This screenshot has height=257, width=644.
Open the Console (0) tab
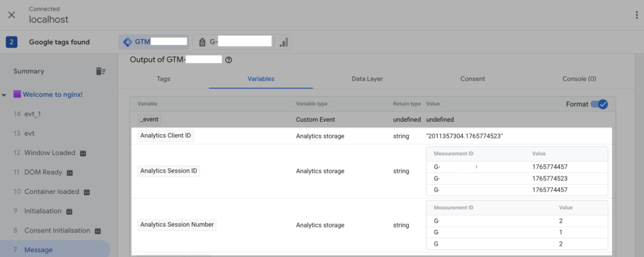579,79
